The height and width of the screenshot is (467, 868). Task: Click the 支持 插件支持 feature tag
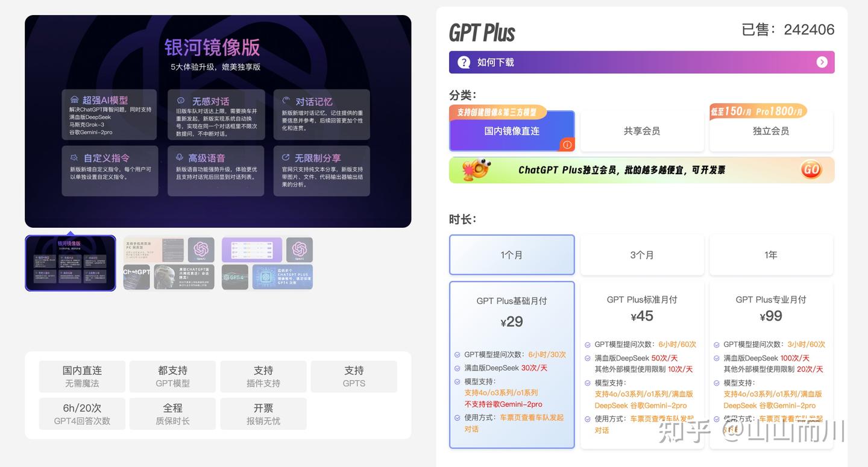[x=263, y=376]
